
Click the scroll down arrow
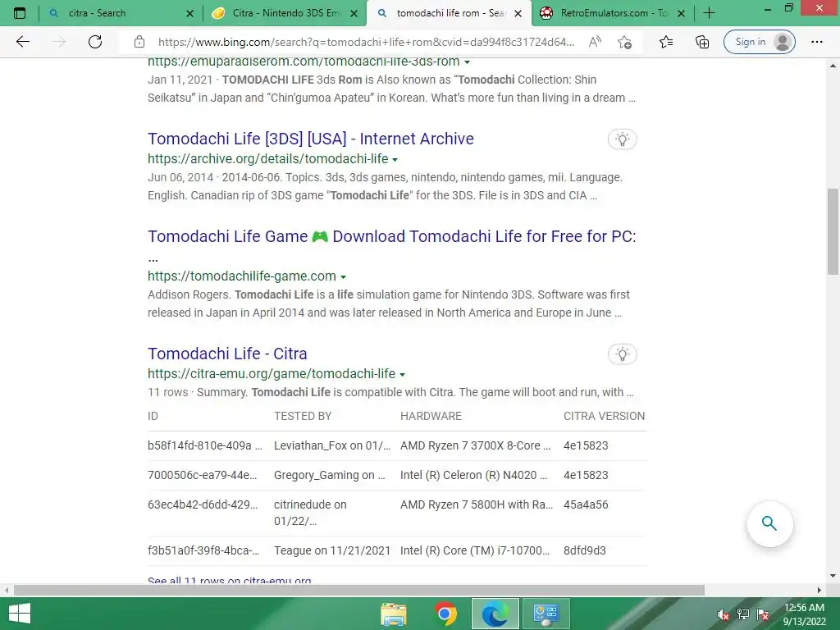(833, 576)
